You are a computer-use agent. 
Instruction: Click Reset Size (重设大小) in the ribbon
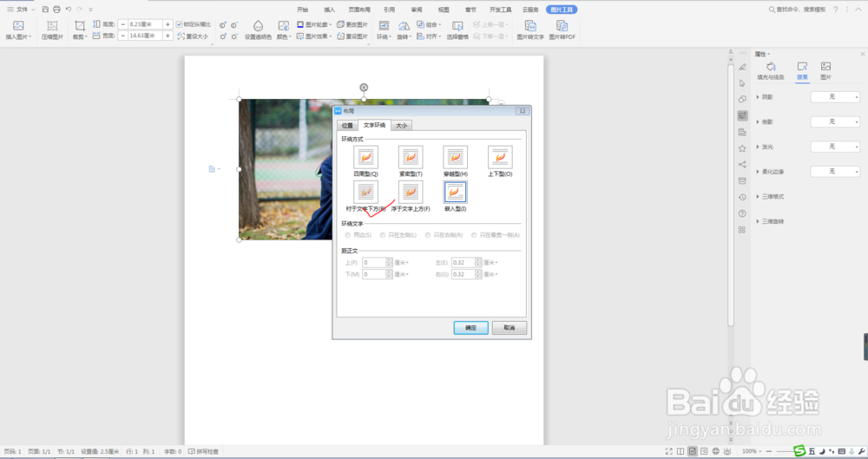193,36
